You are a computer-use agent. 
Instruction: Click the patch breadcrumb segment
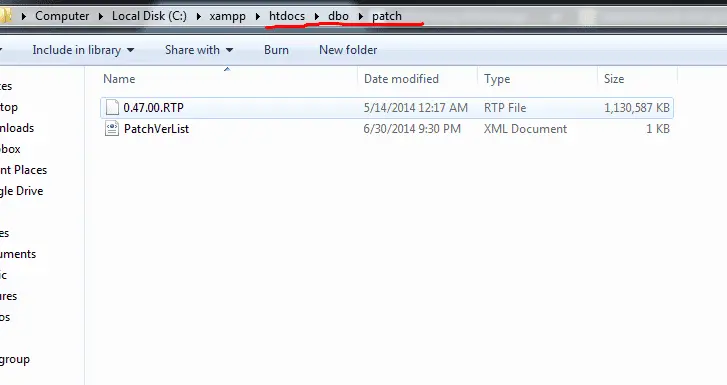[387, 17]
